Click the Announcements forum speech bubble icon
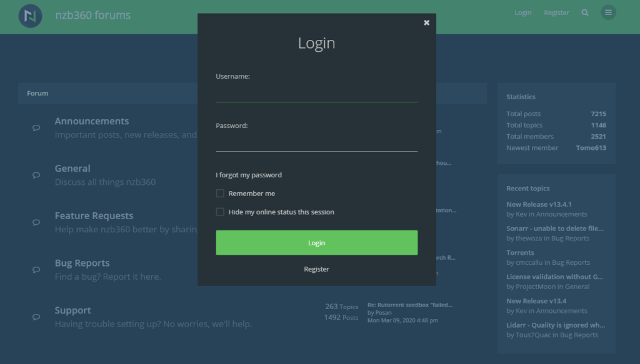The image size is (640, 364). (36, 128)
